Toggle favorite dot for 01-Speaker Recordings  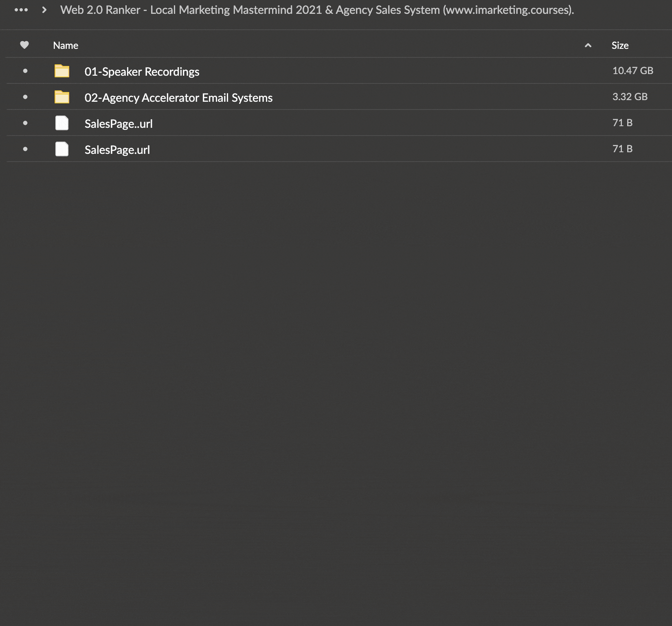25,71
